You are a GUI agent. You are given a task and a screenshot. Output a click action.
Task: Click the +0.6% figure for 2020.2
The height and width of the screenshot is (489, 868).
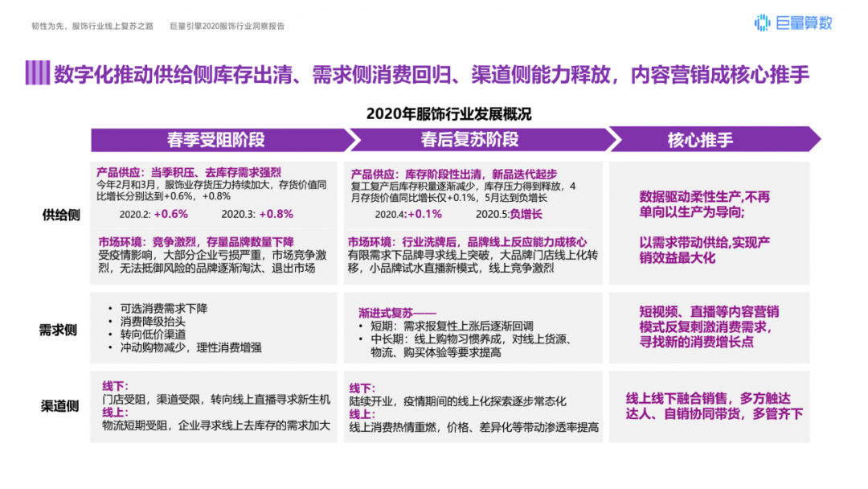pyautogui.click(x=170, y=214)
